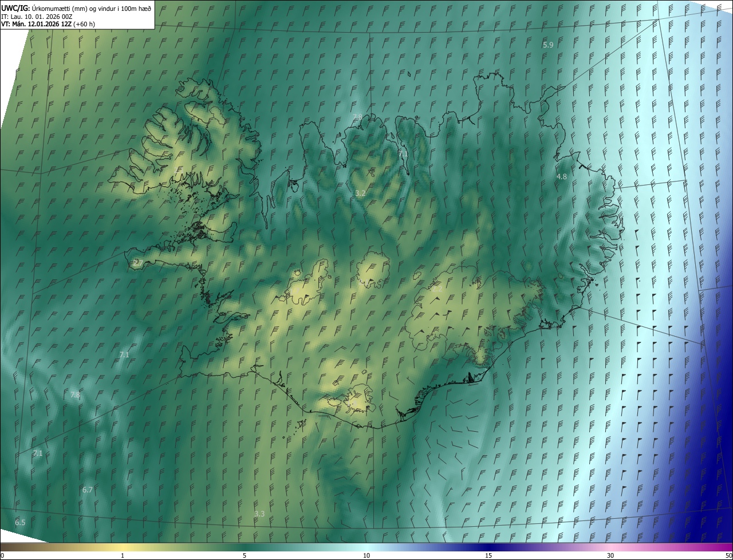Click the 1 tick label on color scale
The height and width of the screenshot is (560, 733).
[x=123, y=555]
